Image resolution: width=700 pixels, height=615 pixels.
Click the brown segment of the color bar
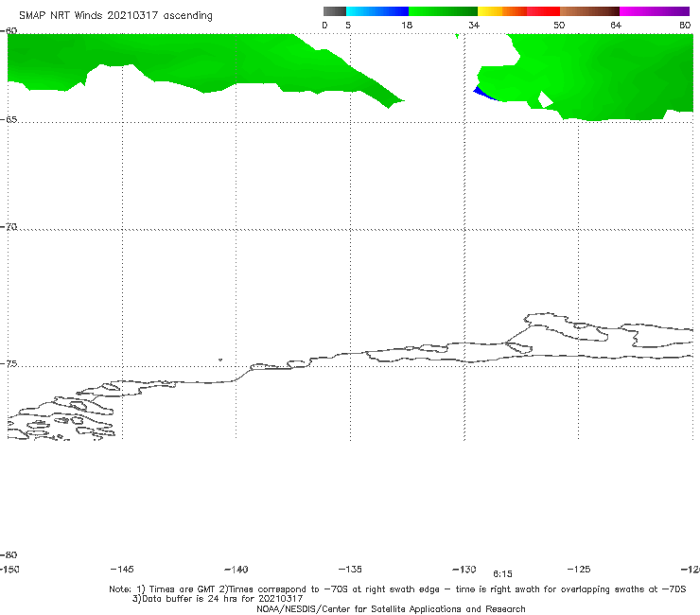tap(589, 11)
